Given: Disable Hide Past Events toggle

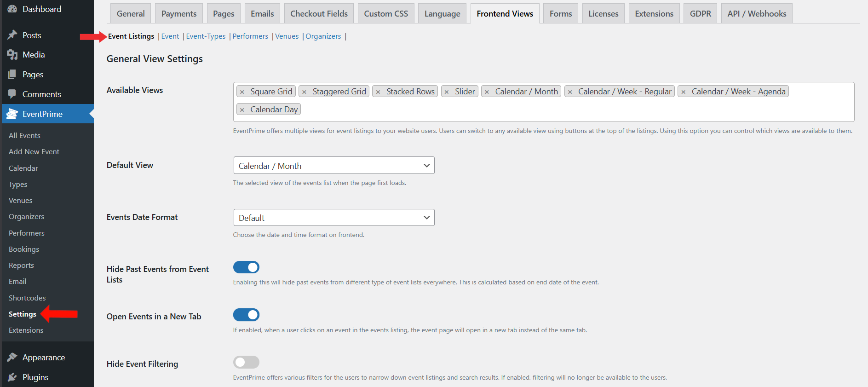Looking at the screenshot, I should coord(246,267).
